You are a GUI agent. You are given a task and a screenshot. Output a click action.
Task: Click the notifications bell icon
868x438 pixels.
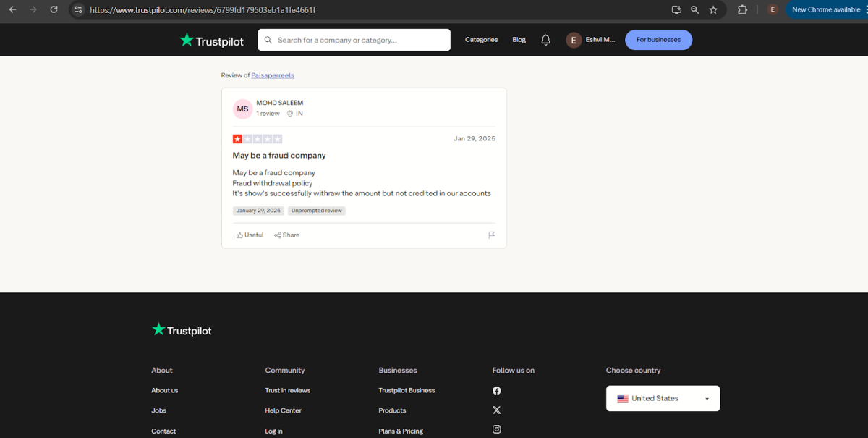click(x=545, y=40)
